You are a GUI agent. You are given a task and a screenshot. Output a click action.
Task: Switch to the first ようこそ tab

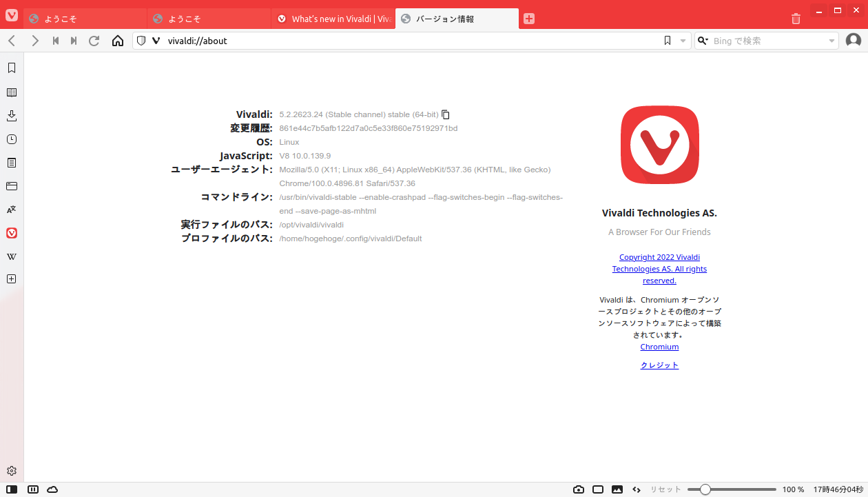(x=85, y=19)
